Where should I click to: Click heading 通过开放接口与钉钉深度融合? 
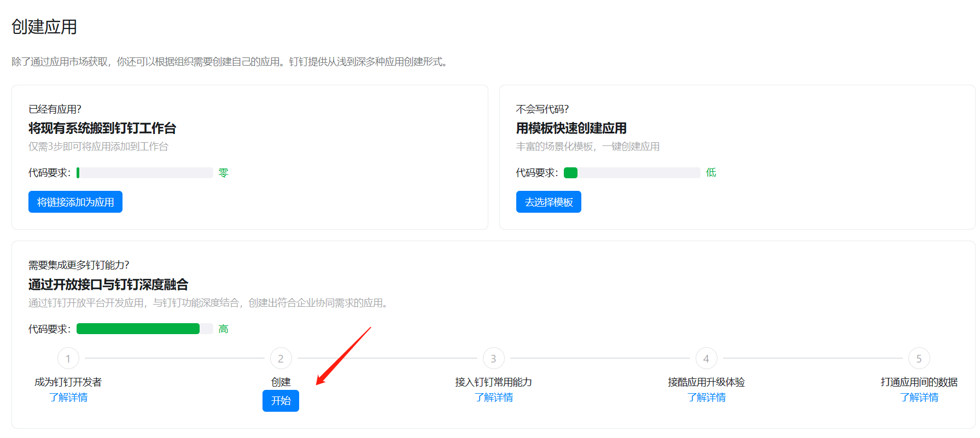(108, 284)
